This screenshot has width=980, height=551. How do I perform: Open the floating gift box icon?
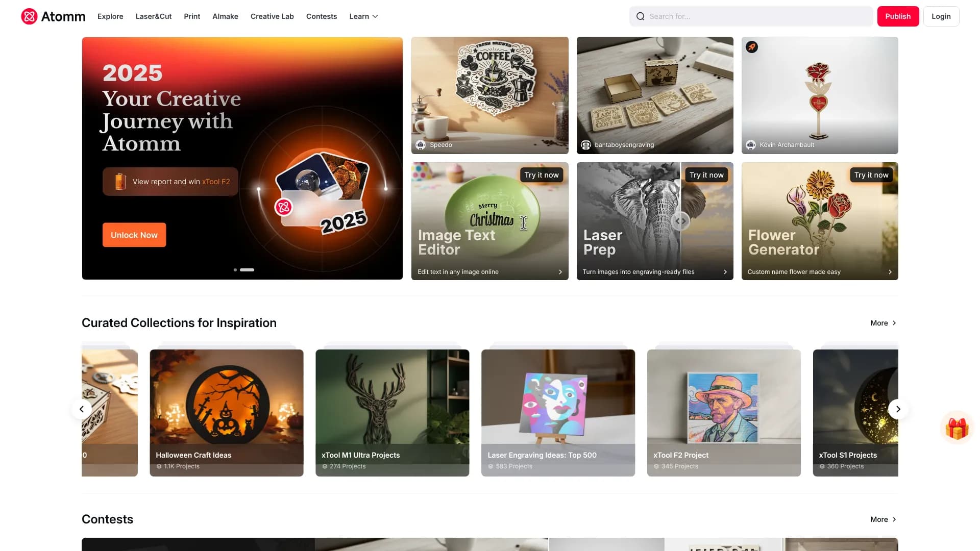pyautogui.click(x=957, y=428)
